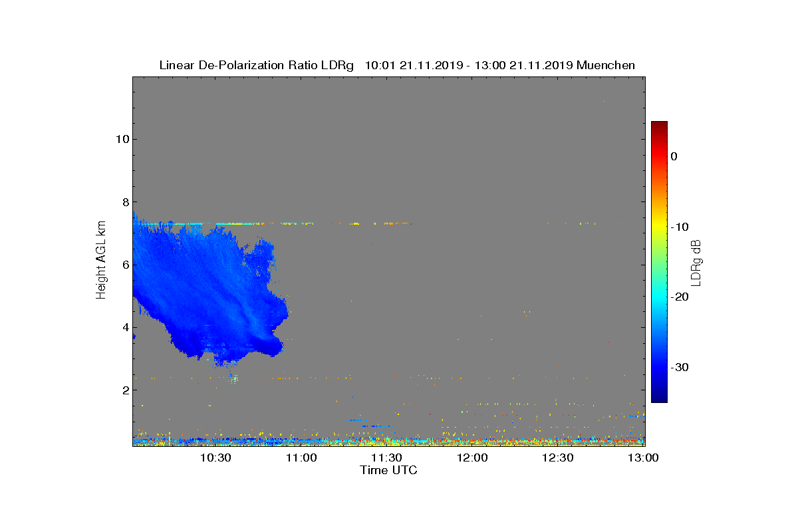Image resolution: width=798 pixels, height=532 pixels.
Task: Click the colorbar value -10
Action: pyautogui.click(x=679, y=227)
